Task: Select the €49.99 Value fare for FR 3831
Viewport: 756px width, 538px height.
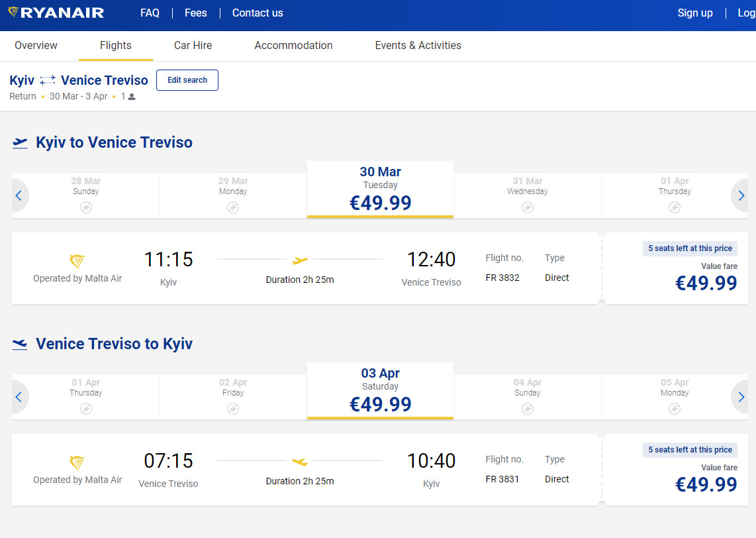Action: (706, 484)
